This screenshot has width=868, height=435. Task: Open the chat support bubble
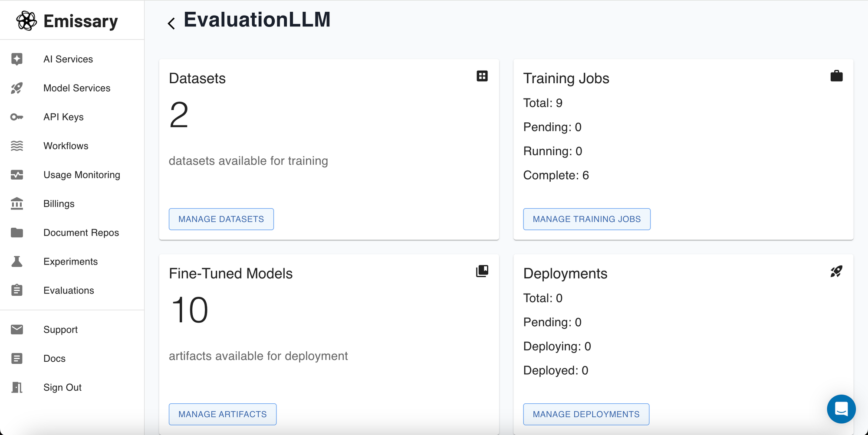pyautogui.click(x=841, y=409)
